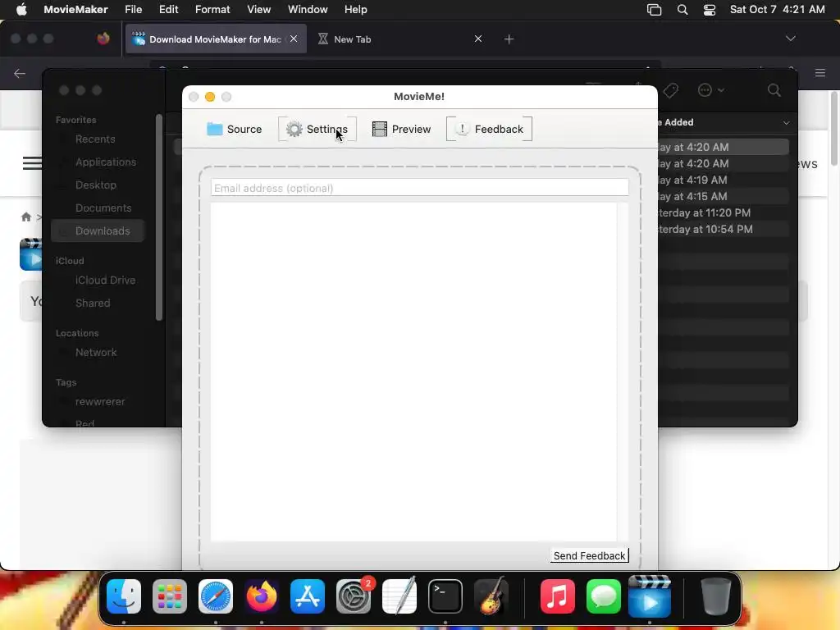Open the Apple menu

[21, 10]
